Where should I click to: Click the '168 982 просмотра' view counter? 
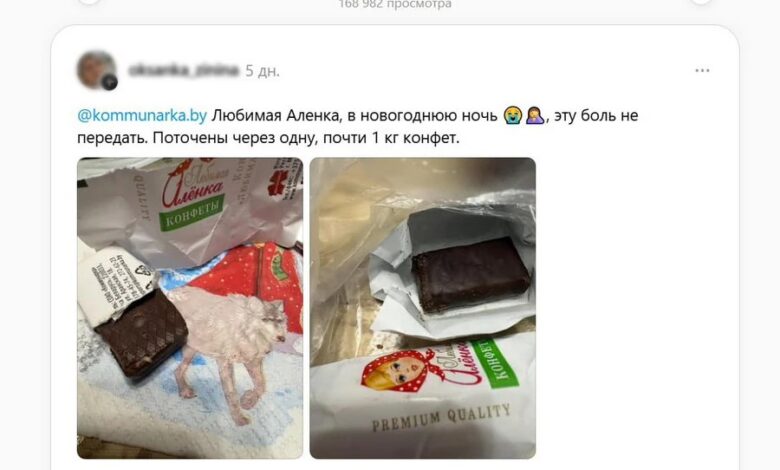[x=395, y=4]
